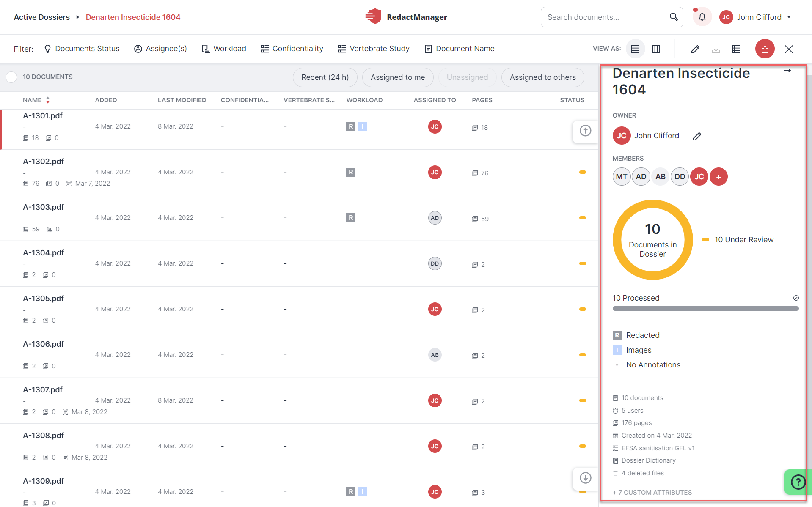The height and width of the screenshot is (507, 812).
Task: Expand the 7 custom attributes section
Action: (652, 493)
